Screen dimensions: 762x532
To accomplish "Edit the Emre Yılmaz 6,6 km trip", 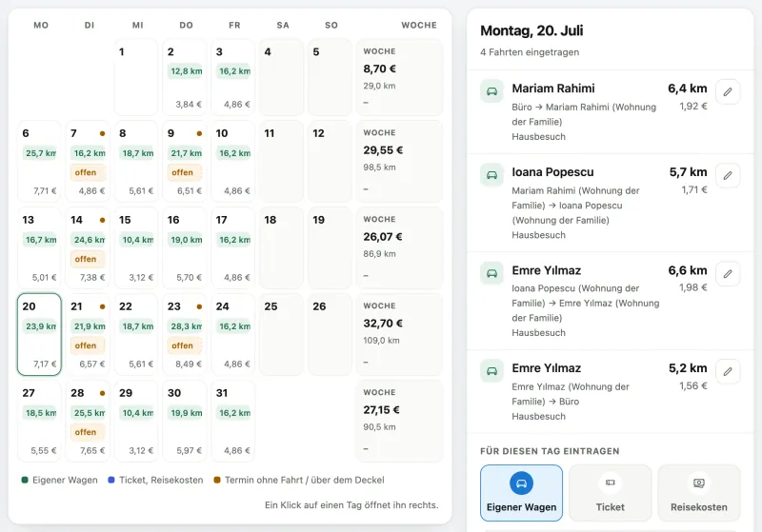I will tap(728, 274).
